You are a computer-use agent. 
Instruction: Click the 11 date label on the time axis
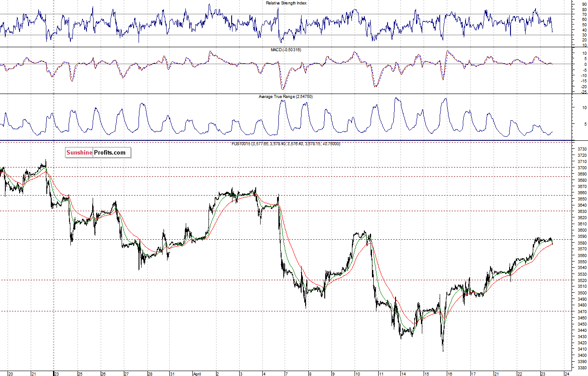click(382, 374)
